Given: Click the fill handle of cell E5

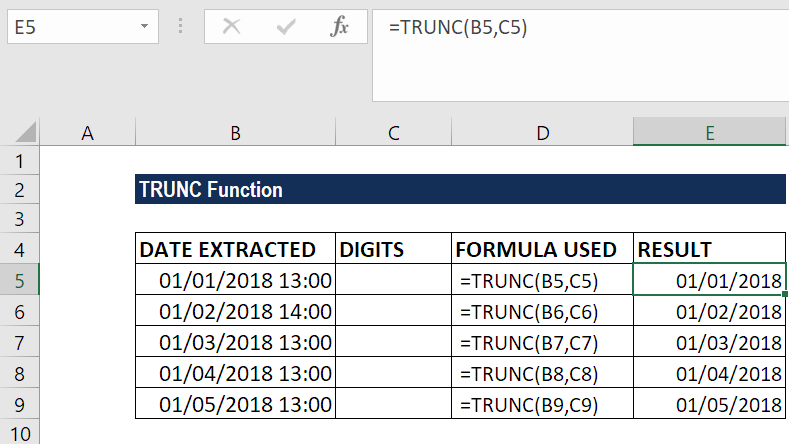Looking at the screenshot, I should tap(785, 294).
